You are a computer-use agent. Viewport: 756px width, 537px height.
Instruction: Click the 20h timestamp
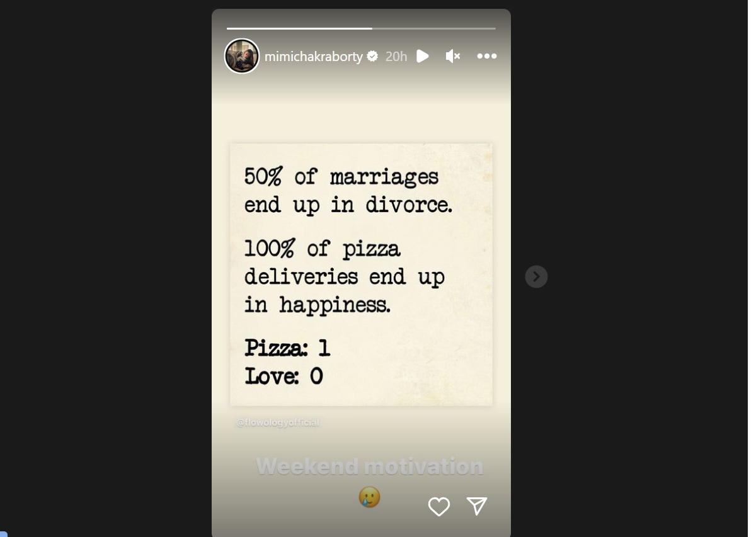[396, 57]
